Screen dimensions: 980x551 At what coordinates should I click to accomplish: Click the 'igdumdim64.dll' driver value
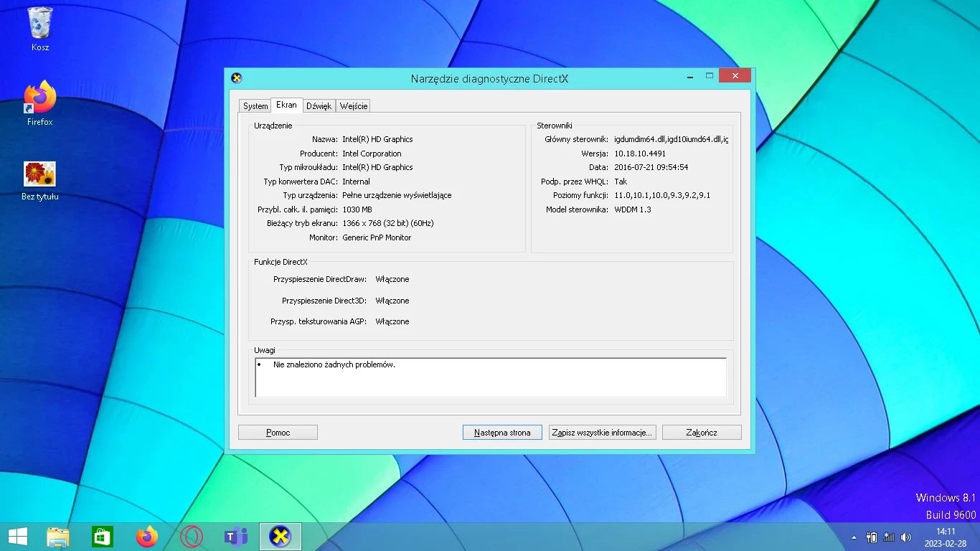pyautogui.click(x=671, y=139)
